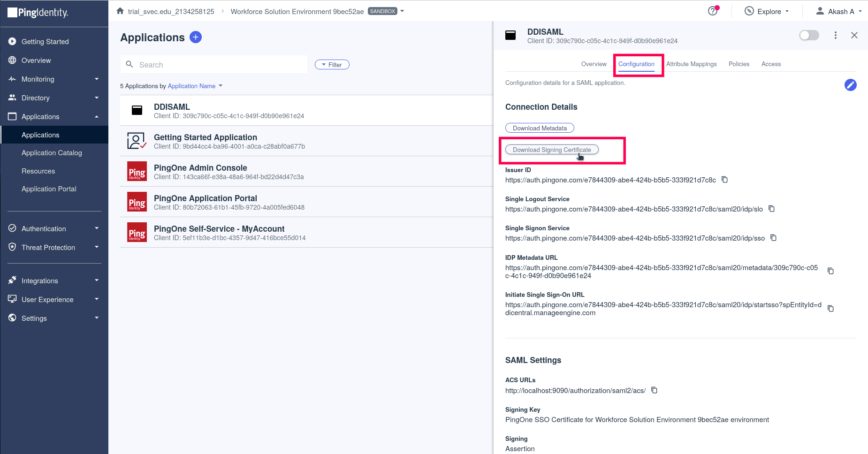Switch to the Policies tab
Image resolution: width=868 pixels, height=454 pixels.
tap(739, 64)
